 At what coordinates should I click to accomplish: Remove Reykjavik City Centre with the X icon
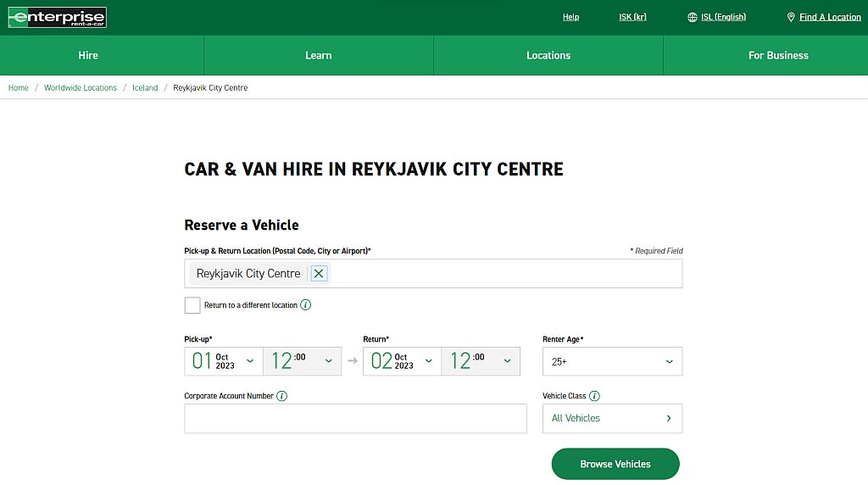pos(319,274)
